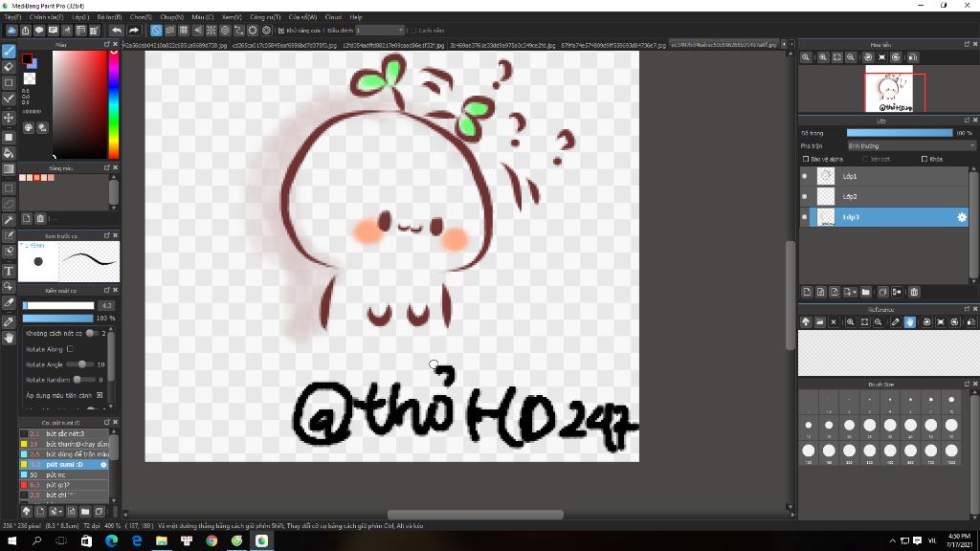Open the Cloud menu
980x551 pixels.
tap(333, 17)
